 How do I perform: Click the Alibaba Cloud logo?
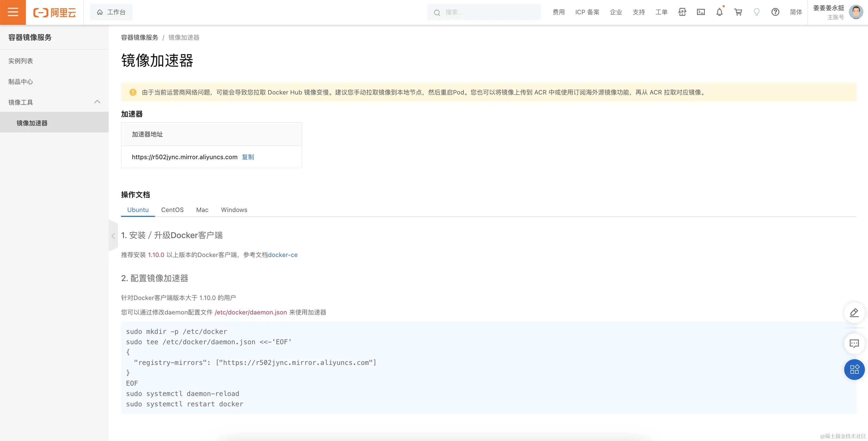pyautogui.click(x=55, y=12)
